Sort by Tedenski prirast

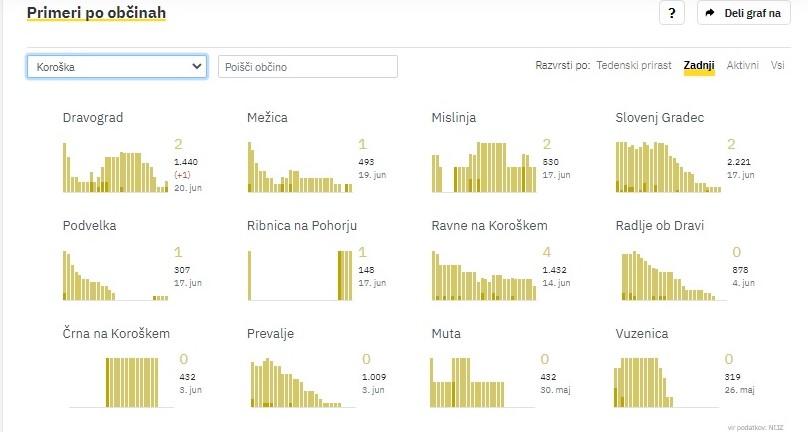tap(635, 66)
